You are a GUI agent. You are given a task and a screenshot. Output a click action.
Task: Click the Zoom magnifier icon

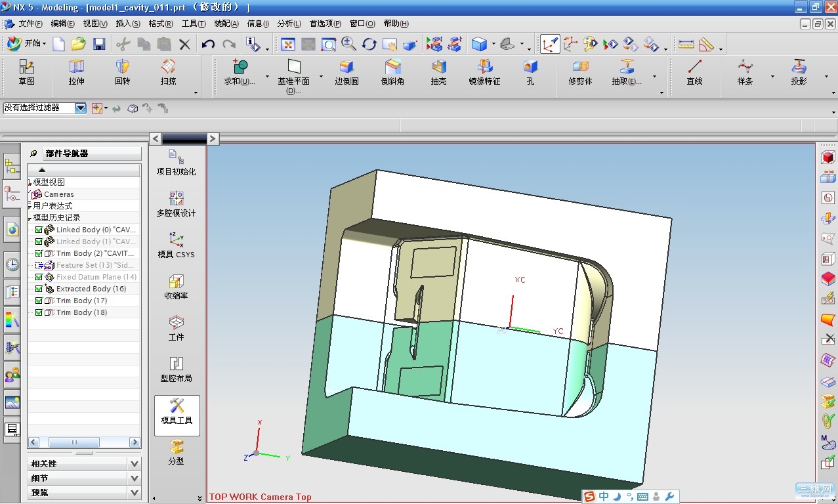pyautogui.click(x=348, y=44)
